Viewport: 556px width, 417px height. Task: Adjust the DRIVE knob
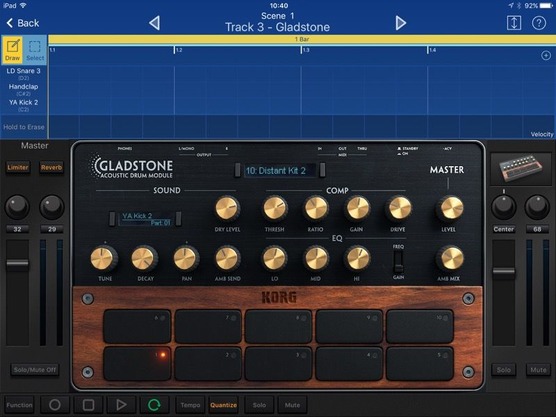pos(400,208)
